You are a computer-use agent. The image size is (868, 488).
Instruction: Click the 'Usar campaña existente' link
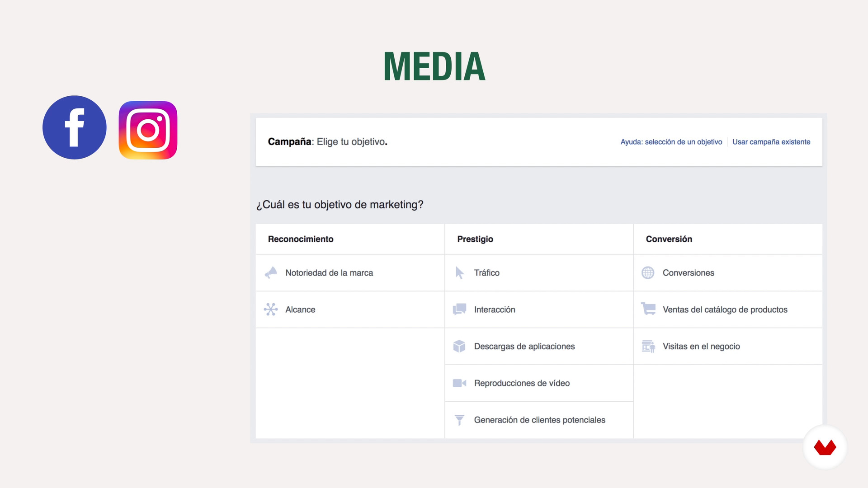click(x=771, y=142)
